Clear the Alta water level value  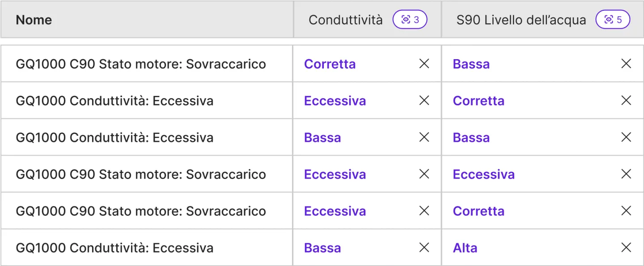pyautogui.click(x=626, y=247)
